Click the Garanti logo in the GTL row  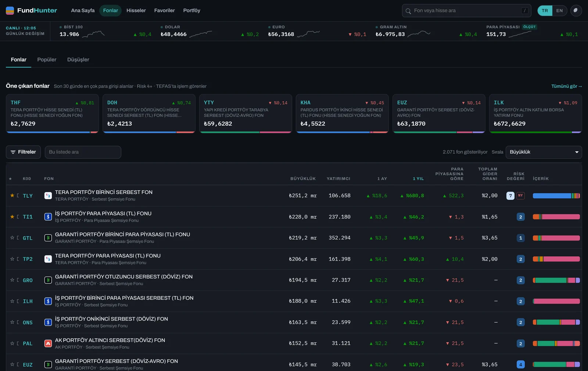(48, 238)
